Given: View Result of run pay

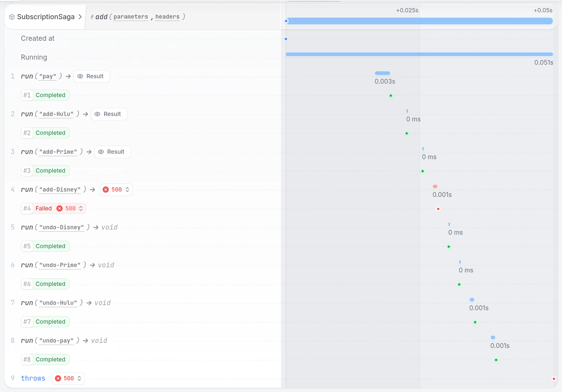Looking at the screenshot, I should tap(91, 76).
